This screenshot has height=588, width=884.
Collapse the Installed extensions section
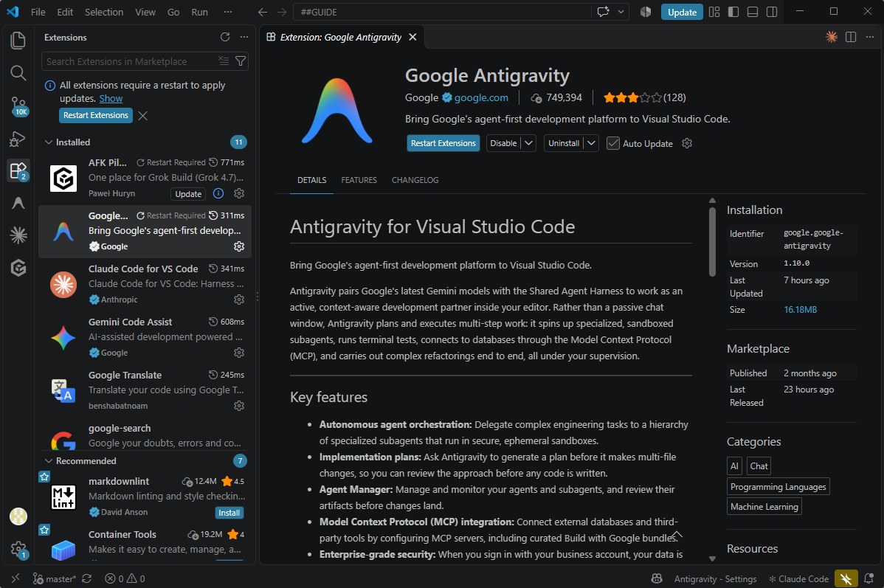(x=49, y=142)
